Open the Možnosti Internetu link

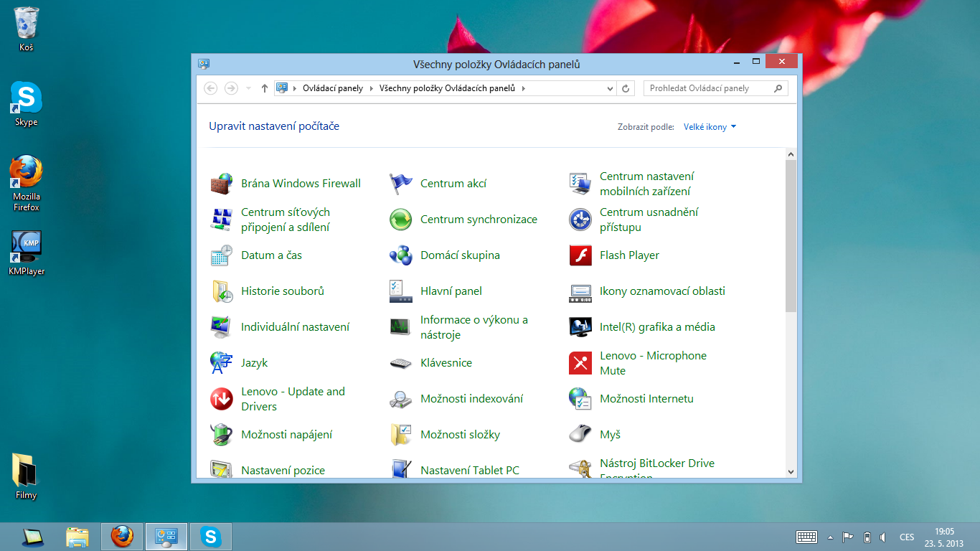(646, 399)
